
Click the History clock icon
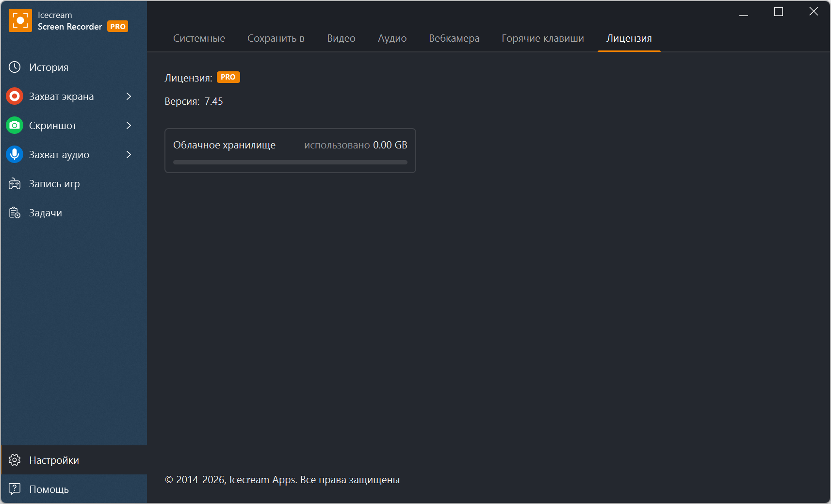coord(15,67)
